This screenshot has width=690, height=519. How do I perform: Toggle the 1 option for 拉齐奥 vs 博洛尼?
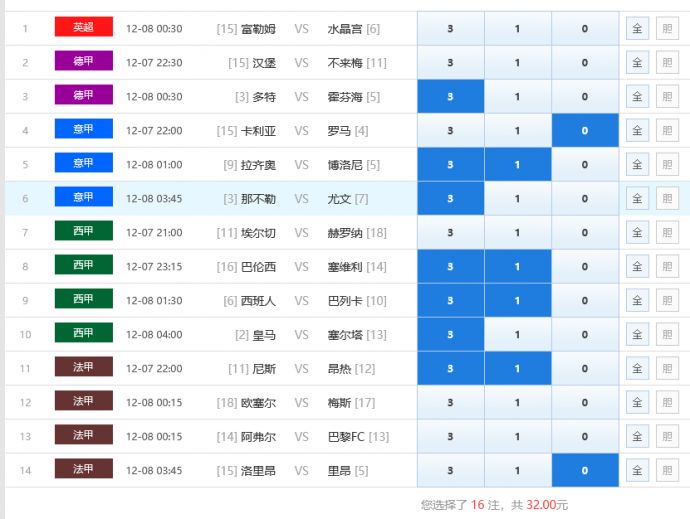pos(517,165)
